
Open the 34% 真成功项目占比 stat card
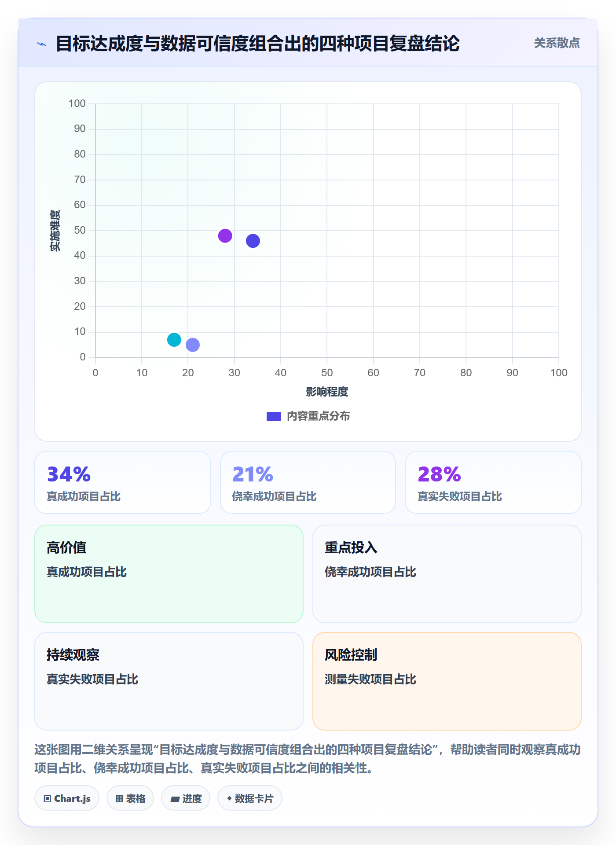pyautogui.click(x=123, y=482)
